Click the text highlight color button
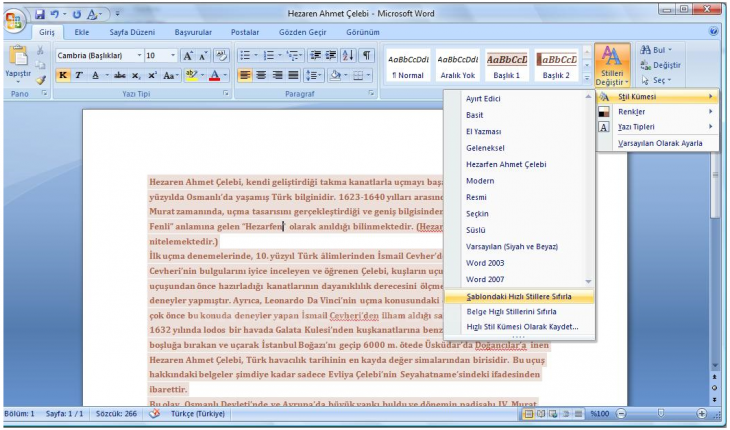This screenshot has width=730, height=430. [190, 75]
